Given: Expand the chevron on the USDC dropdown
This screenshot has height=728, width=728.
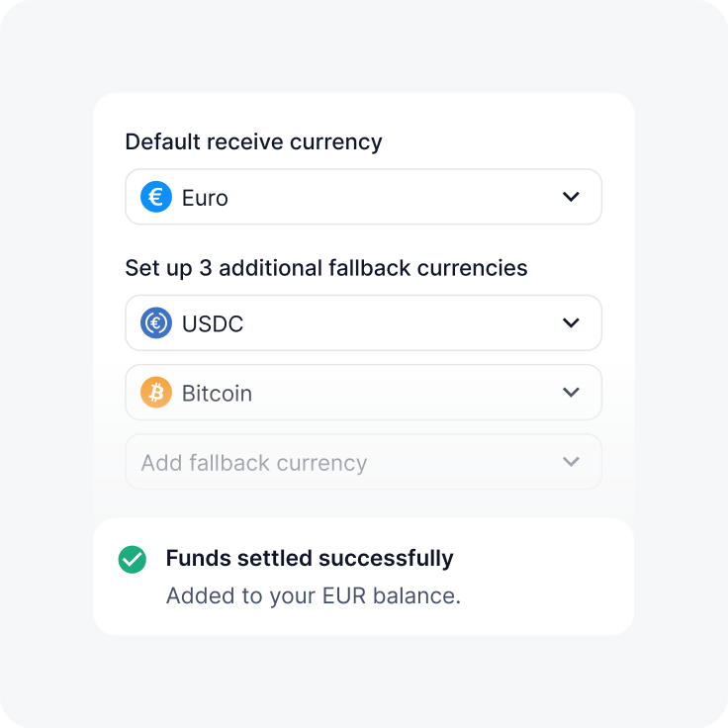Looking at the screenshot, I should pyautogui.click(x=571, y=323).
